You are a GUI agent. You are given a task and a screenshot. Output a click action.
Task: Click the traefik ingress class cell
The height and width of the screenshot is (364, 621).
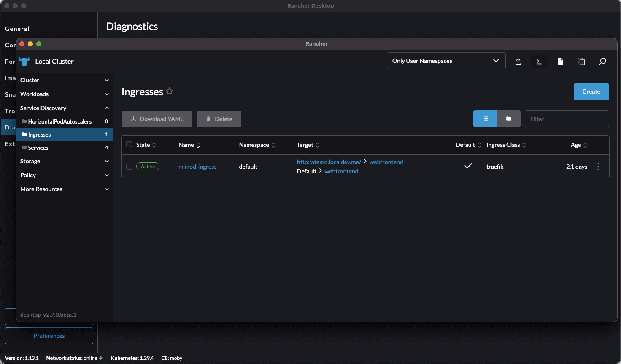coord(495,167)
